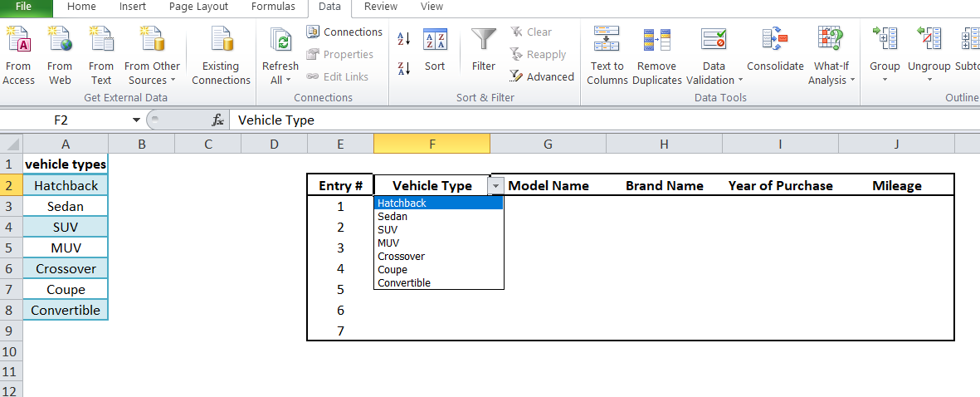Select 'Model Name' header cell
980x397 pixels.
click(549, 186)
